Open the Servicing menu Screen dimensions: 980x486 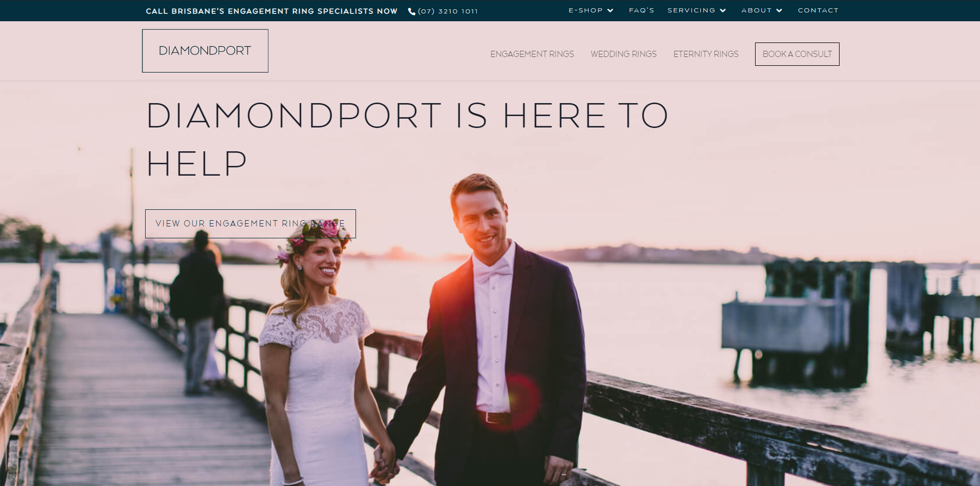[691, 10]
